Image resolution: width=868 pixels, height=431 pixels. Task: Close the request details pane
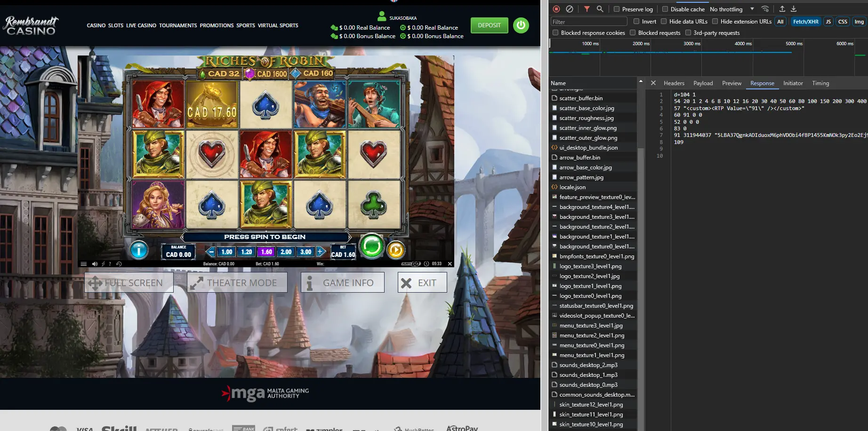653,83
